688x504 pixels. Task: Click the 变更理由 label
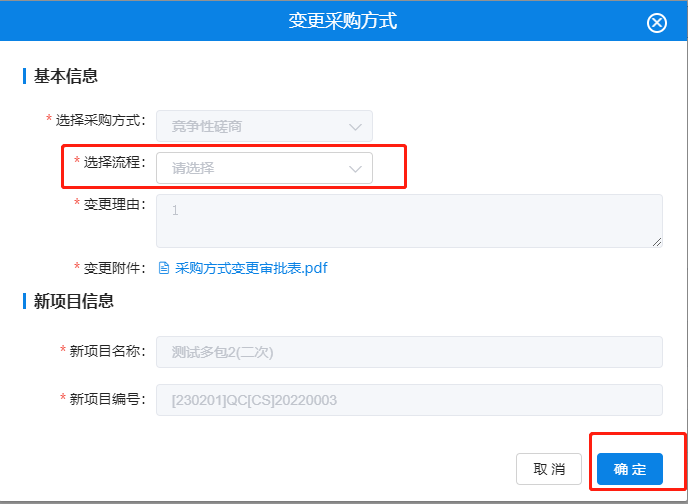click(x=114, y=204)
